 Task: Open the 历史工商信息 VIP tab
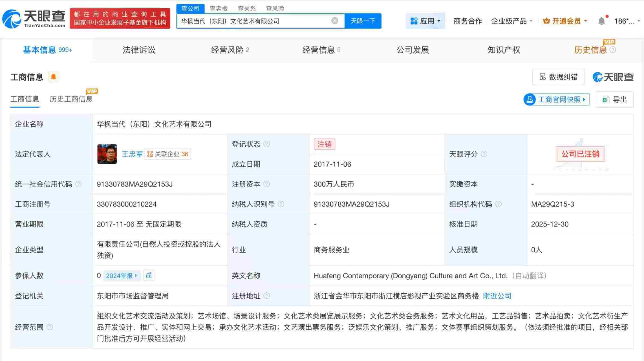71,99
